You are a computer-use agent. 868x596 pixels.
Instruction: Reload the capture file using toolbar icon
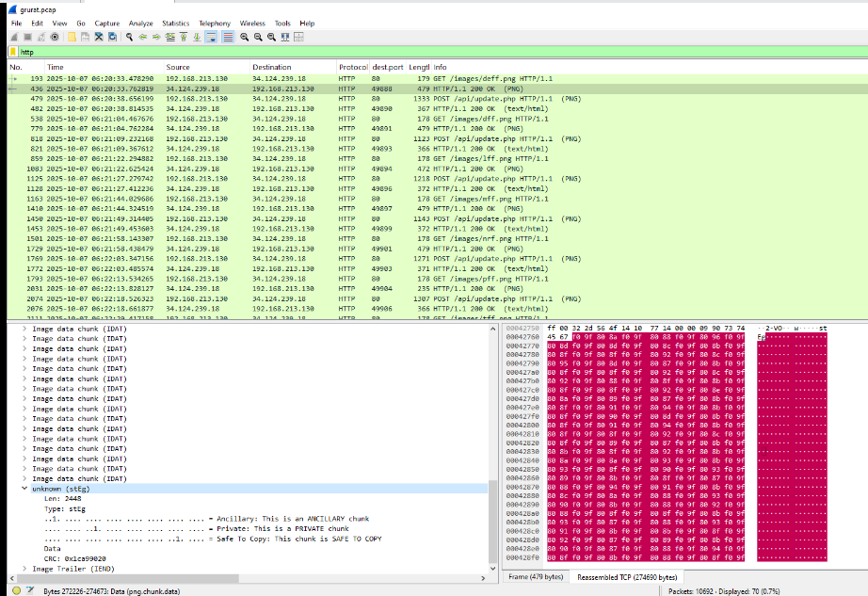click(113, 37)
